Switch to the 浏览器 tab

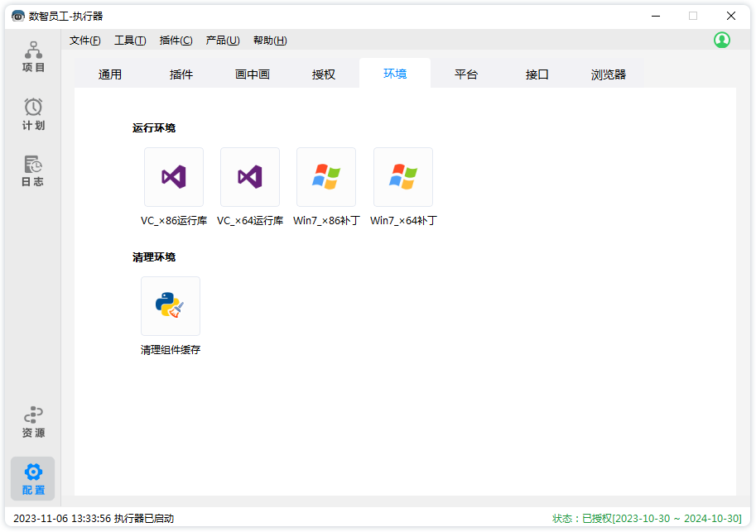click(x=609, y=74)
